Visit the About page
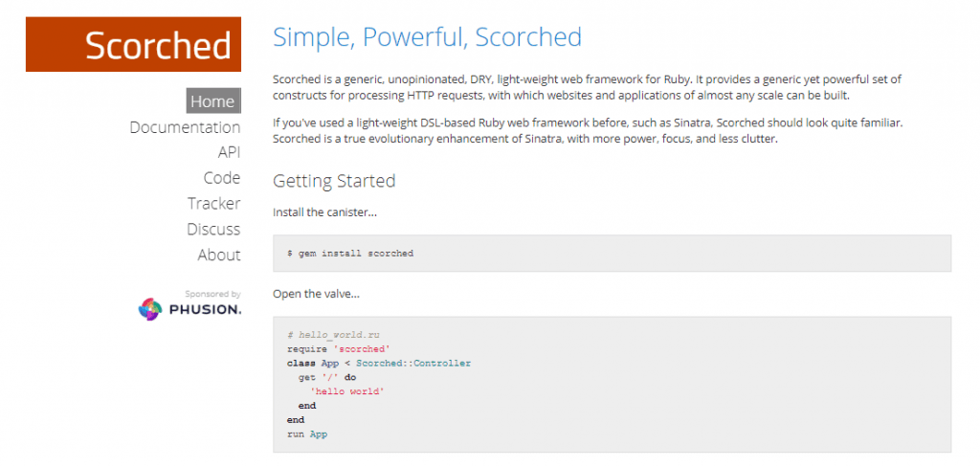 (x=219, y=255)
